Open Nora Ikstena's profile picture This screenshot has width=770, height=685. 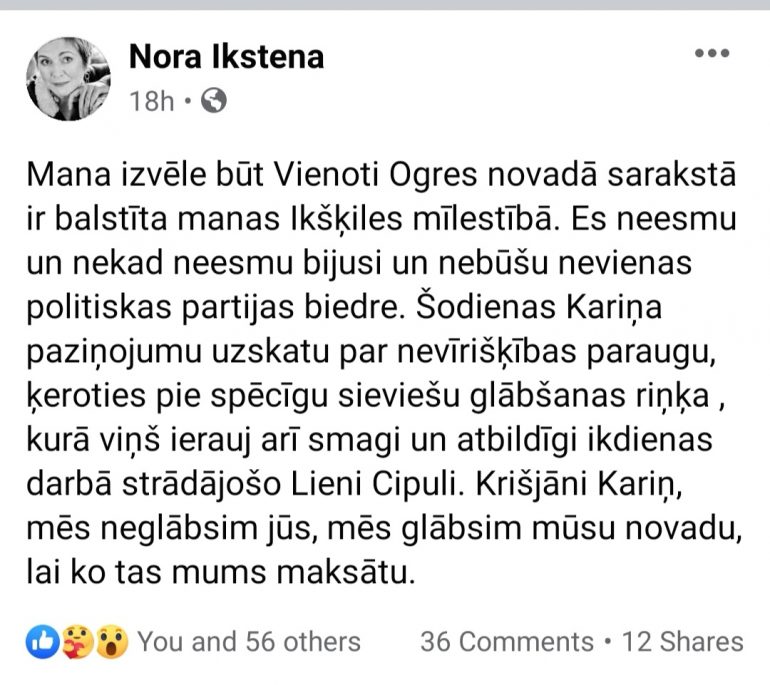[x=67, y=79]
